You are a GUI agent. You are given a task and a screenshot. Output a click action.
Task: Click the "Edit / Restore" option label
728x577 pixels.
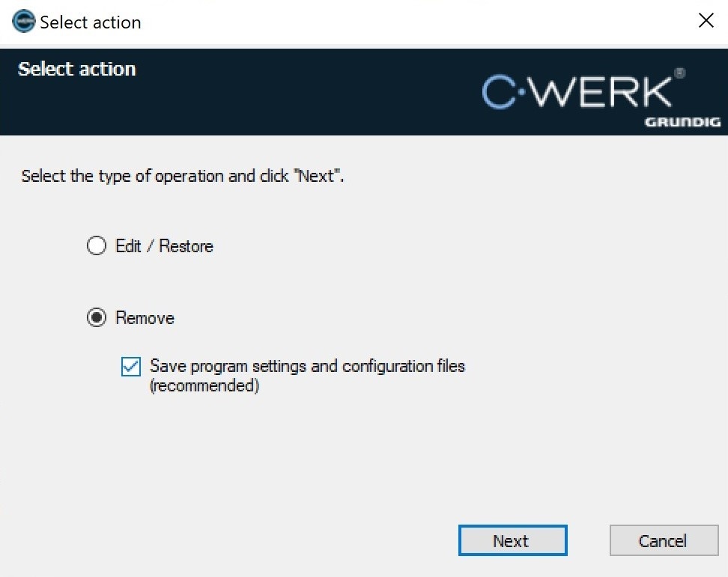pyautogui.click(x=164, y=246)
